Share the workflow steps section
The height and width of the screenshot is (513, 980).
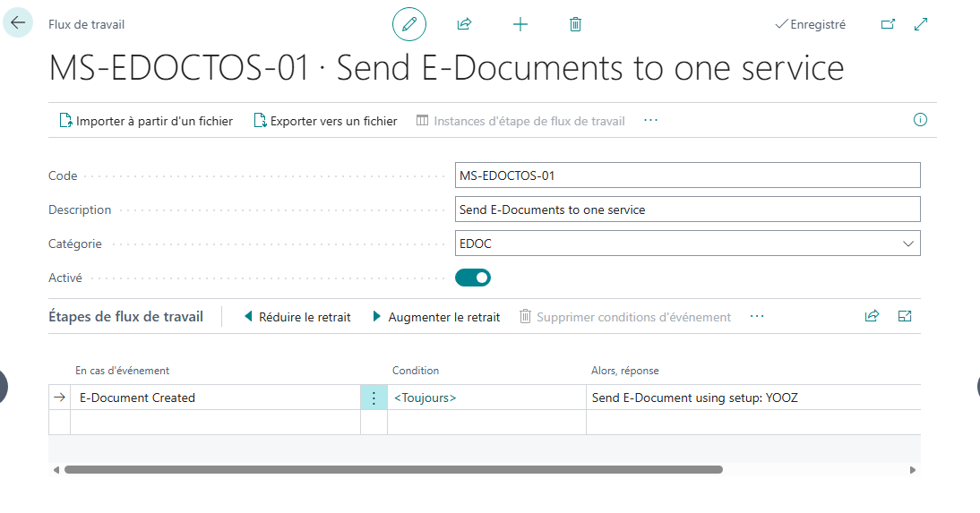[x=872, y=316]
